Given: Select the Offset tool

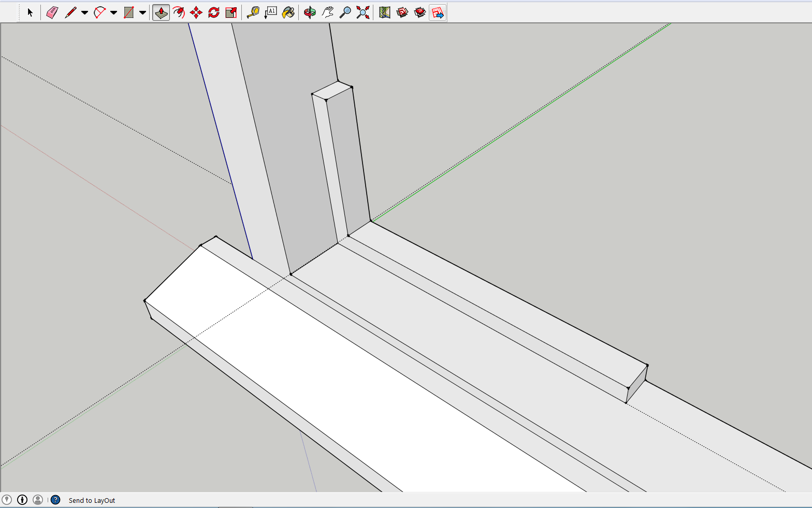Looking at the screenshot, I should tap(179, 12).
